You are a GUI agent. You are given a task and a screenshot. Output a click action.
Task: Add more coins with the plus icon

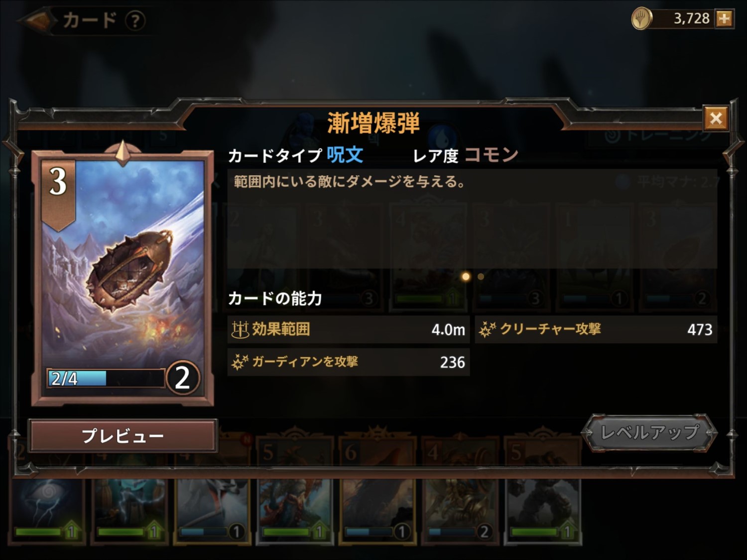click(724, 19)
